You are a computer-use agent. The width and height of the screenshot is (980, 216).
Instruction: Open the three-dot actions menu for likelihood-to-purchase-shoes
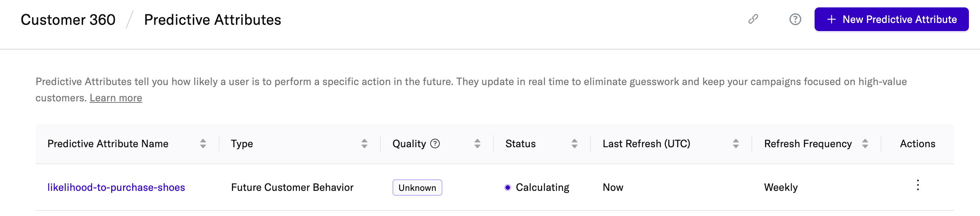pos(918,186)
